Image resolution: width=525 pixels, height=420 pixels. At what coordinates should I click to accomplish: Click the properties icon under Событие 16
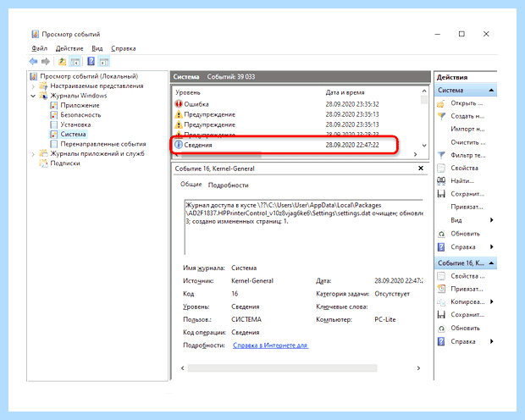coord(441,276)
